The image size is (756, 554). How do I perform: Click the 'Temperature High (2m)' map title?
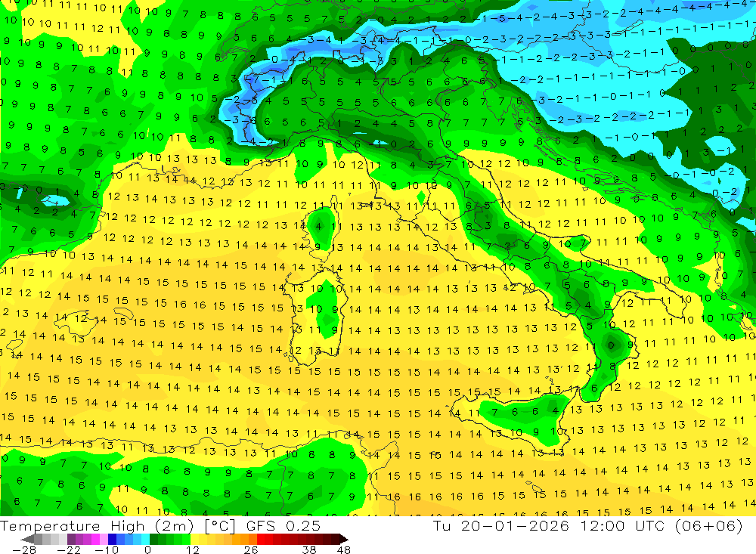tap(97, 525)
